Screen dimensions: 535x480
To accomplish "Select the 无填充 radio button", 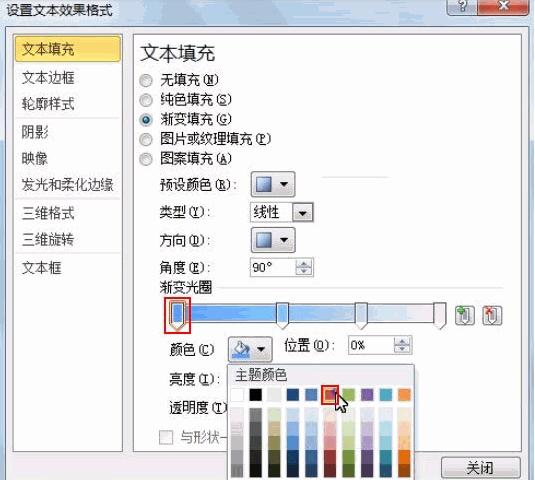I will (x=146, y=81).
